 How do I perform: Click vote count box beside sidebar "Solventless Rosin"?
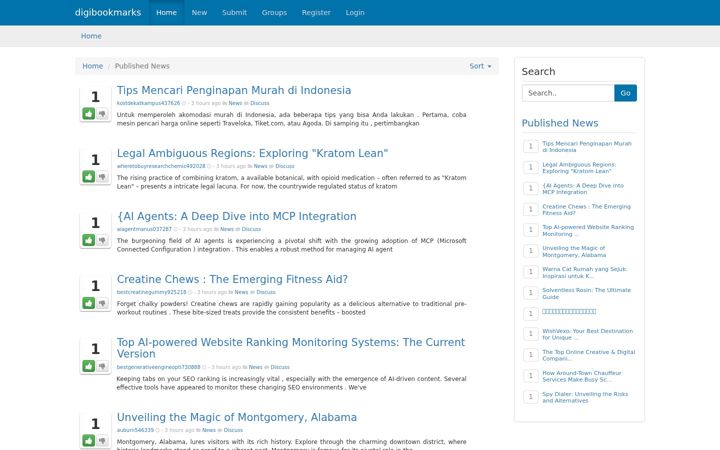[530, 293]
